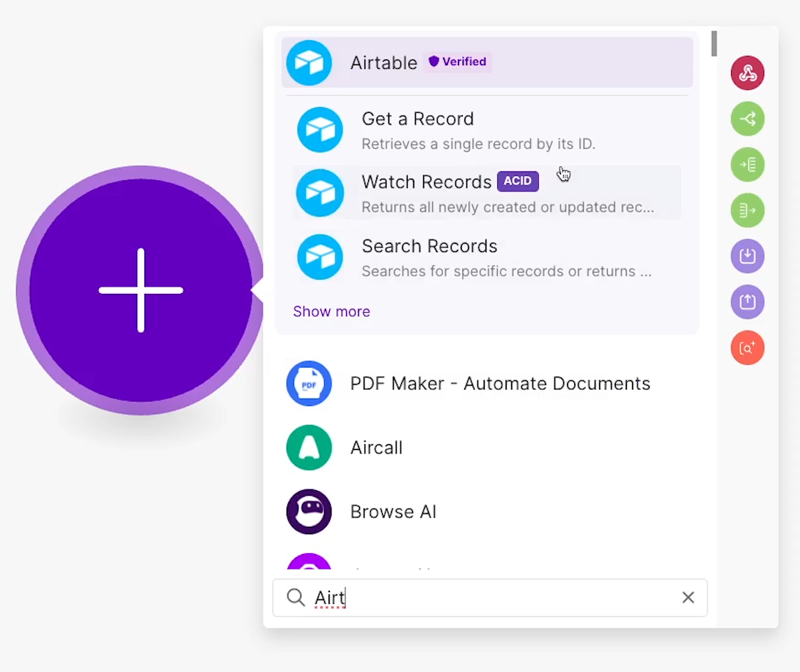Open the orange search-plus tool icon
The image size is (800, 672).
[747, 348]
